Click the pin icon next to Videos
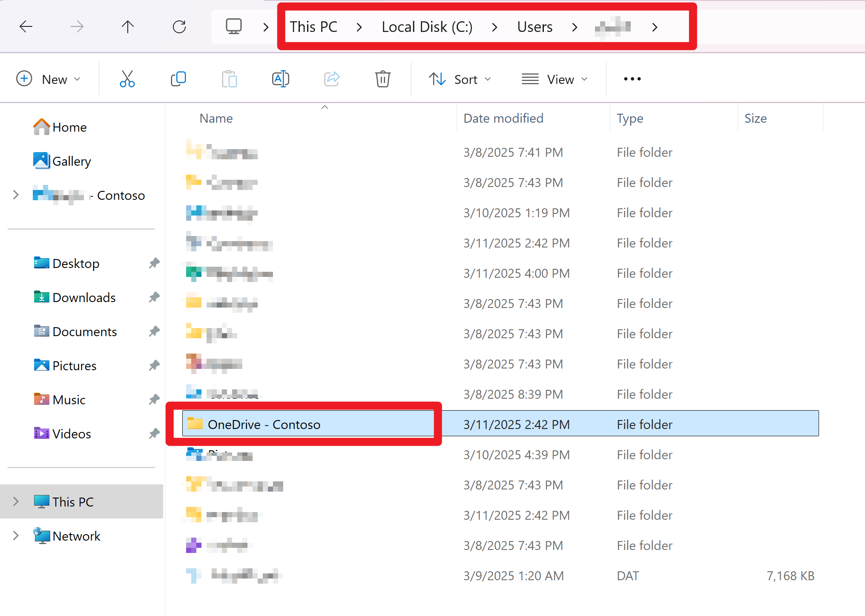This screenshot has width=865, height=616. click(x=154, y=434)
